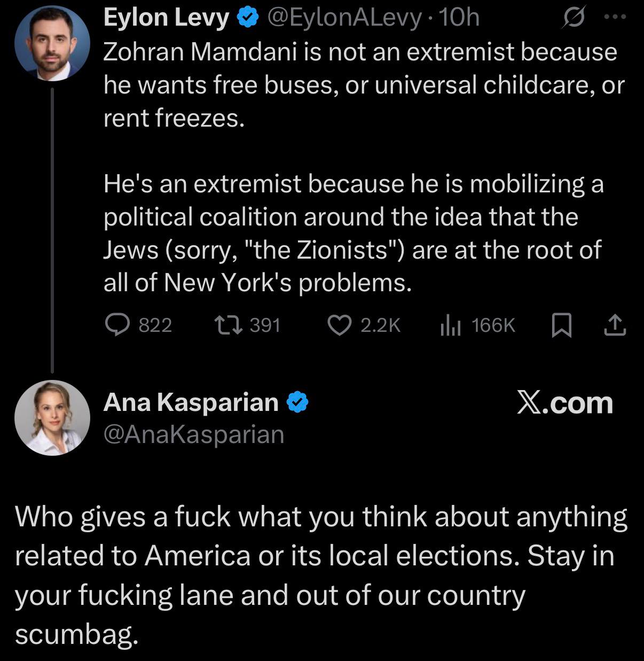Share the tweet via upload icon

(615, 325)
